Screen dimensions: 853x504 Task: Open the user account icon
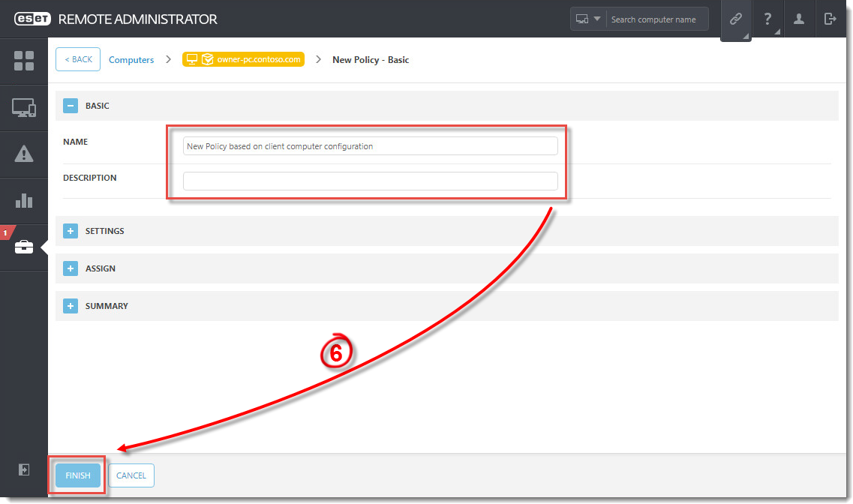coord(799,19)
